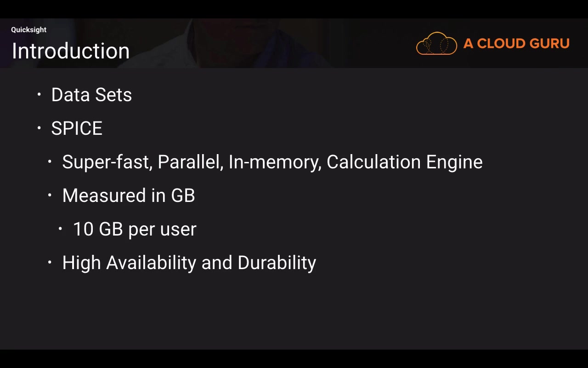Click the bullet dot before "Measured in GB"
This screenshot has height=368, width=588.
pos(50,195)
